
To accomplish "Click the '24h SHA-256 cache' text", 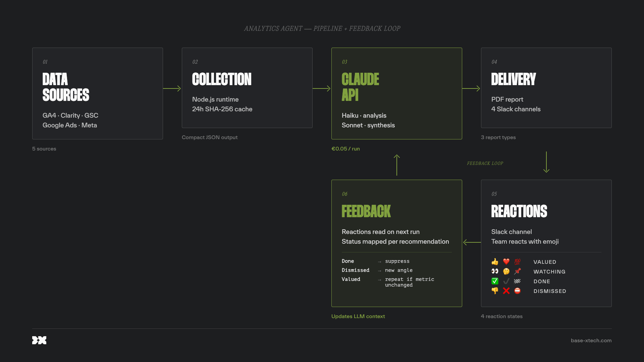I will 222,109.
